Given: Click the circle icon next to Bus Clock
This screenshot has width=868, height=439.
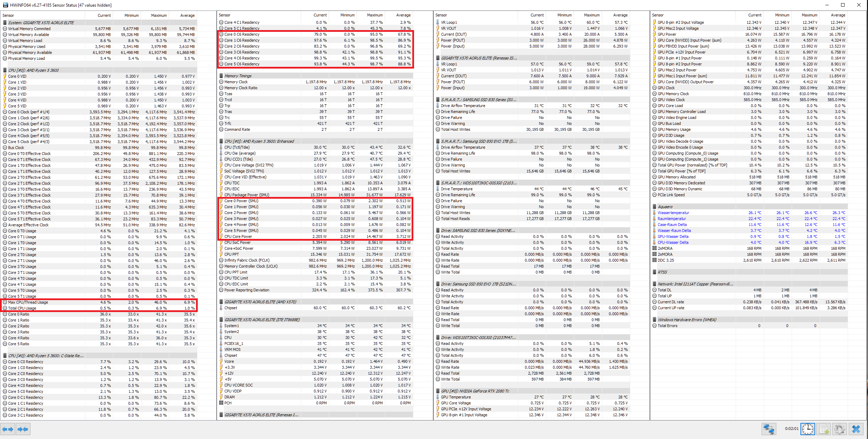Looking at the screenshot, I should 5,148.
